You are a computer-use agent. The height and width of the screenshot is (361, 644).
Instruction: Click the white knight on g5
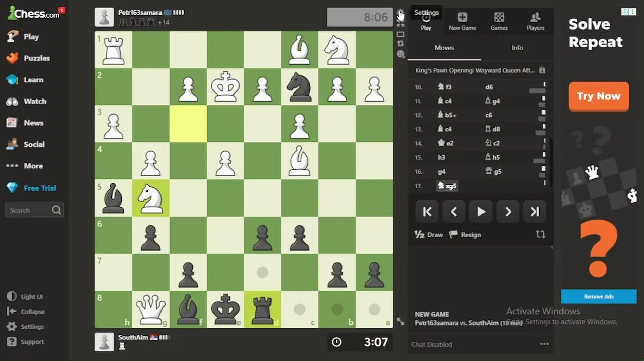click(x=151, y=198)
